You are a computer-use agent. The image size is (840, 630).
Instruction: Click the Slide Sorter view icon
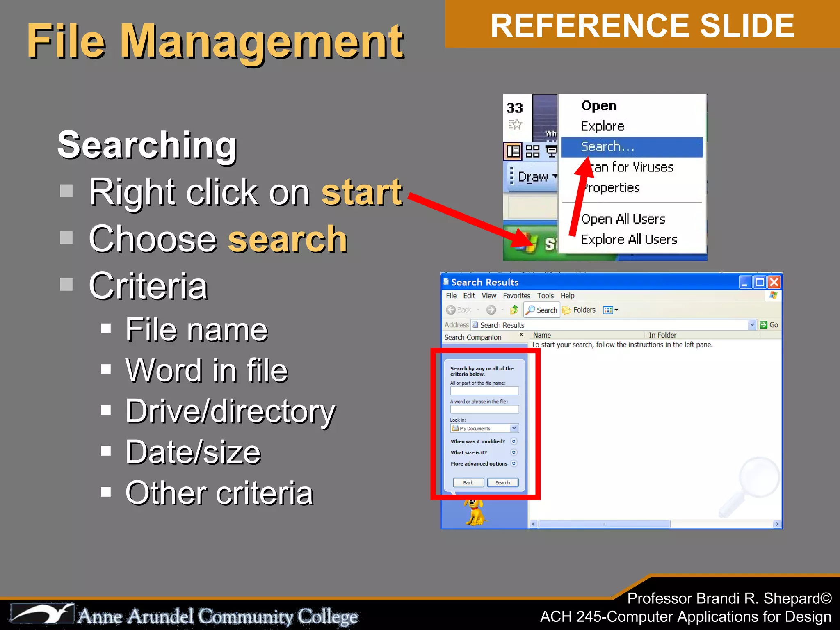[532, 151]
